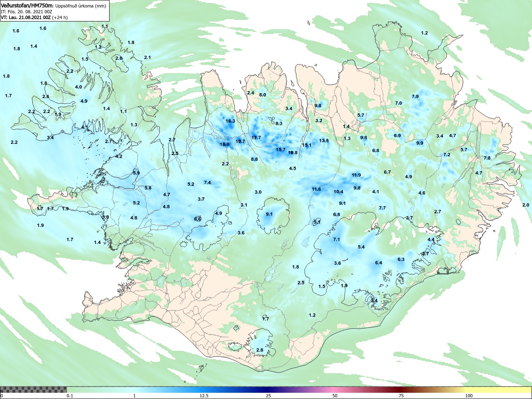
Task: Click the 8.3 value label
Action: [x=279, y=123]
